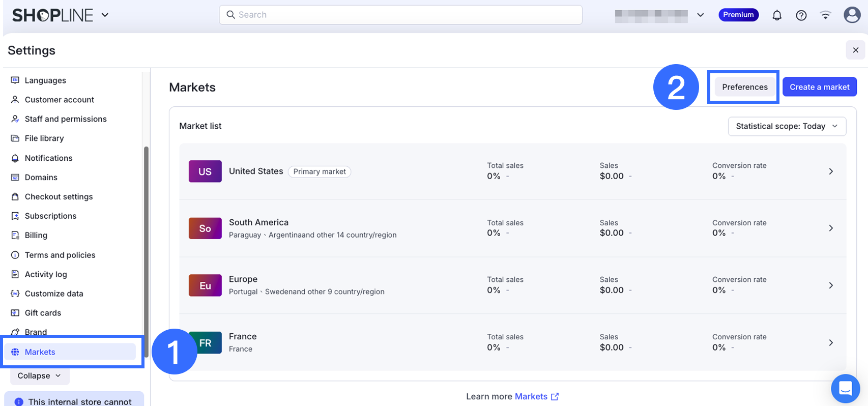Click the US market badge icon
This screenshot has height=406, width=868.
pos(205,171)
